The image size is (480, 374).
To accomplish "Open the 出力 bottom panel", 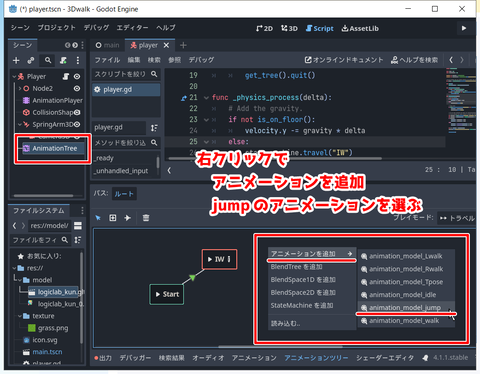I will [x=103, y=358].
